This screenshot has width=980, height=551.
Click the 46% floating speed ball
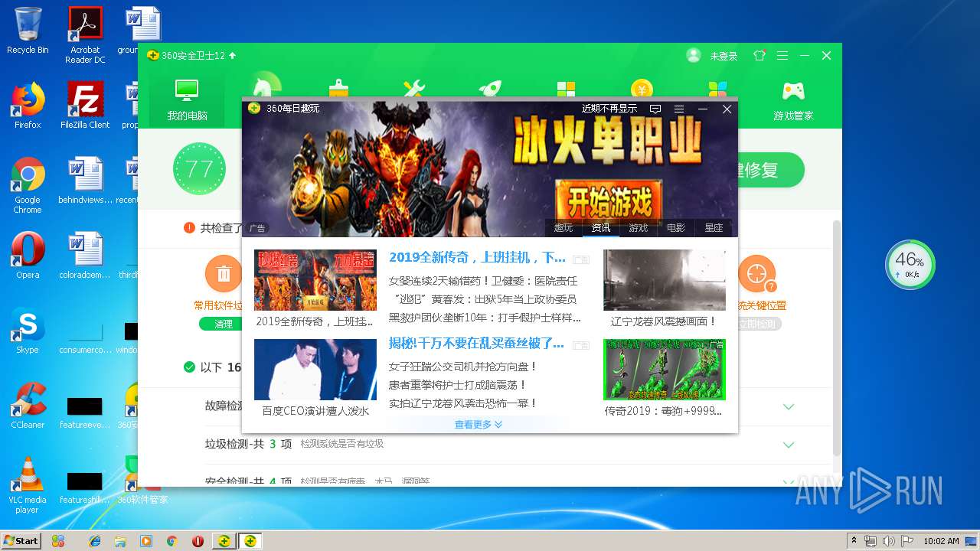[910, 265]
